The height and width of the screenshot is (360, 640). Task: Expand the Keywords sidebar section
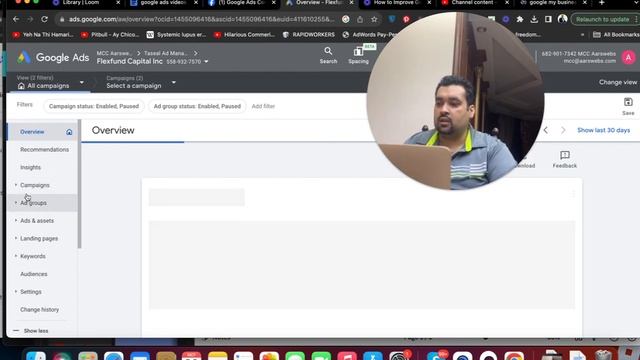pos(16,256)
